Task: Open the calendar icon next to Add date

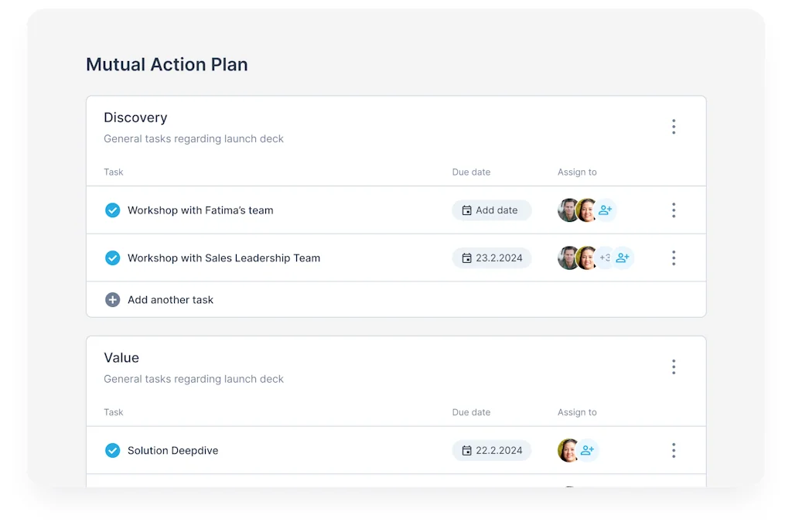Action: point(469,210)
